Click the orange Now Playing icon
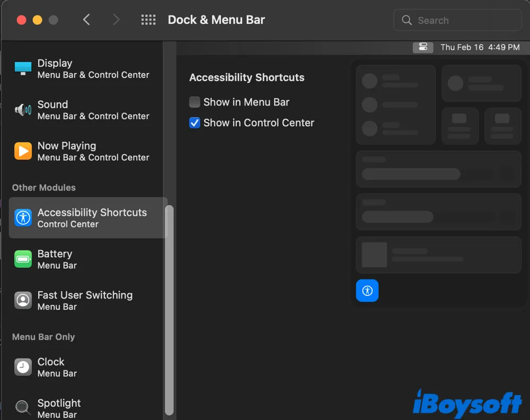 point(23,151)
